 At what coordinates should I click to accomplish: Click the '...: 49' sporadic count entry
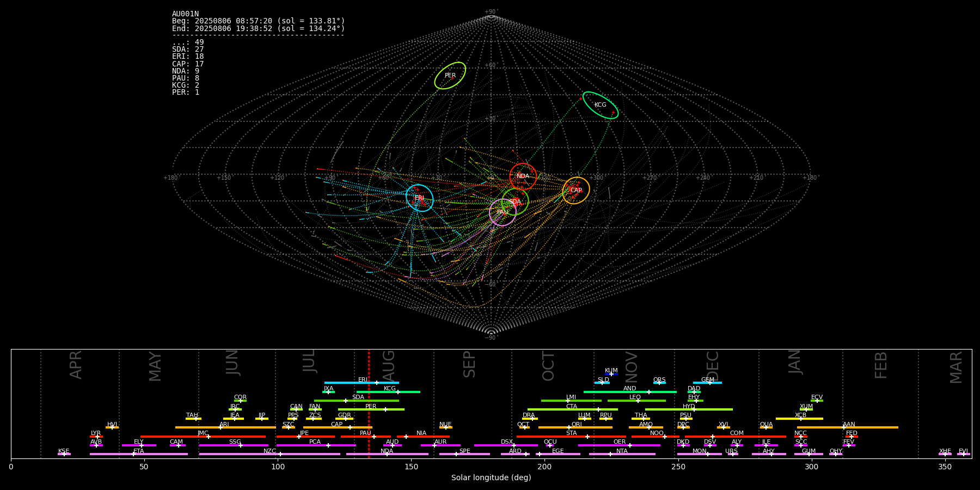click(x=188, y=42)
